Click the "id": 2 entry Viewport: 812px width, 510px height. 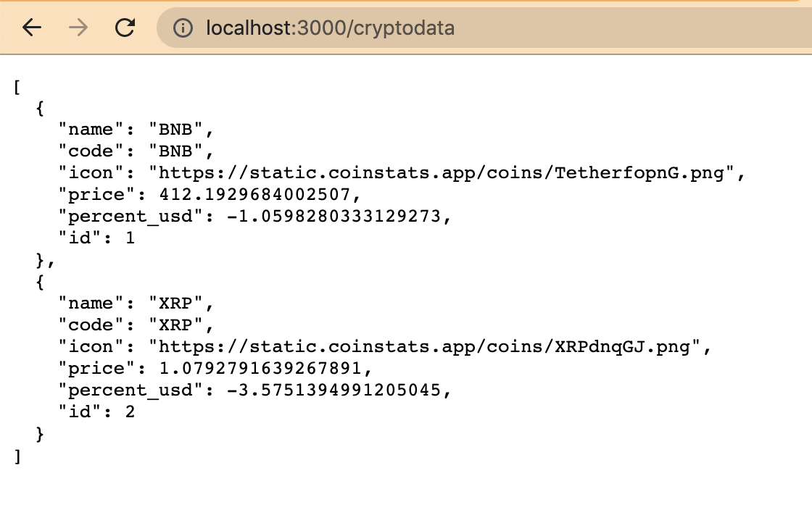click(96, 411)
